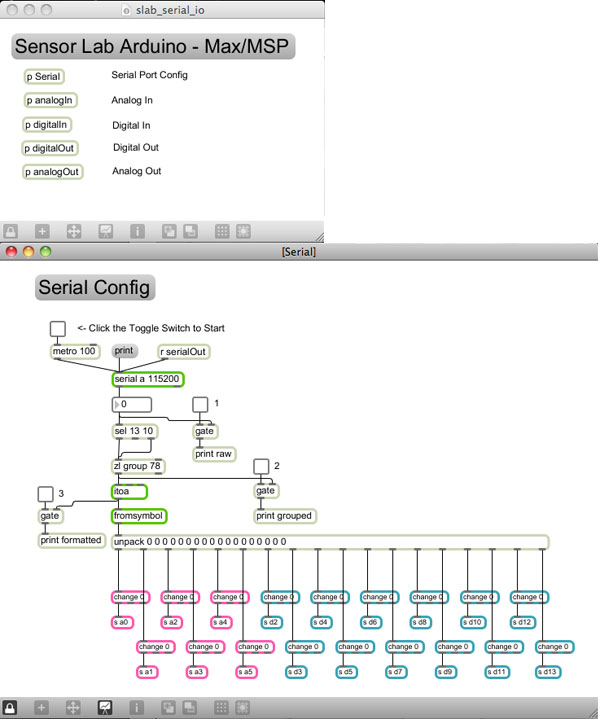Open the p Serial subpatcher
Image resolution: width=600 pixels, height=719 pixels.
[44, 76]
